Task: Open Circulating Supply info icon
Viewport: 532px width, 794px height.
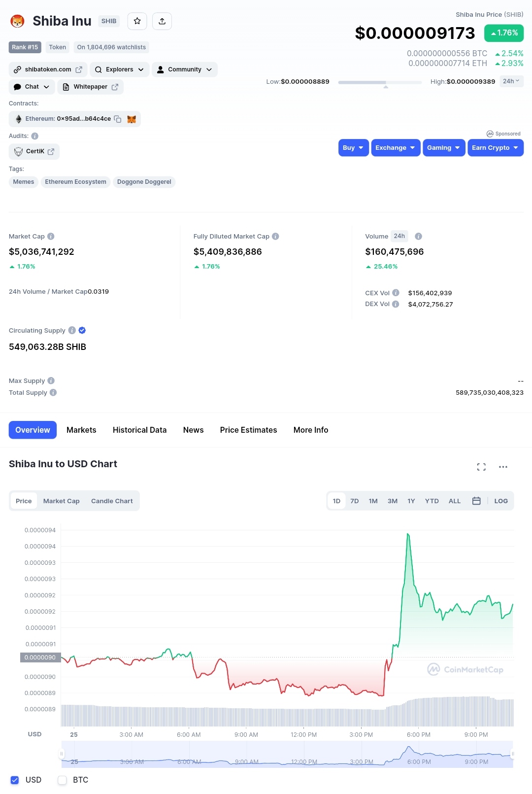Action: coord(72,330)
